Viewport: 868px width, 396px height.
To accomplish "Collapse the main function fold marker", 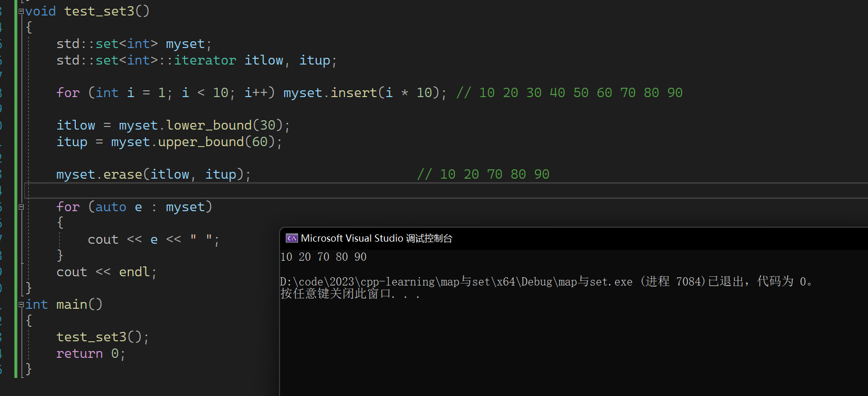I will (x=21, y=305).
